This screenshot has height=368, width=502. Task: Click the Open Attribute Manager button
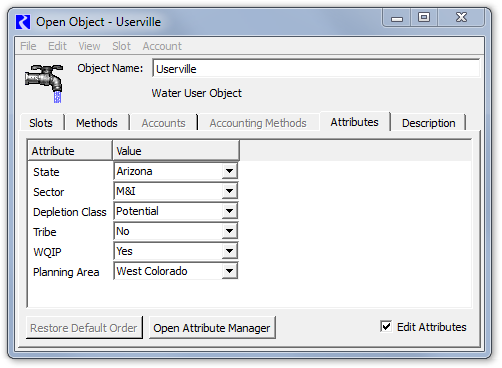[212, 328]
